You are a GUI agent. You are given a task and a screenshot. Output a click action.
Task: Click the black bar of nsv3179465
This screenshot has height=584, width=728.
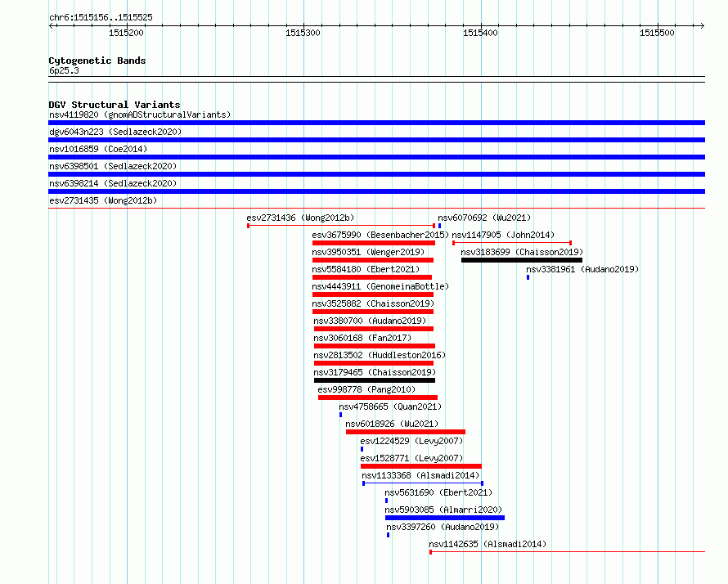pyautogui.click(x=375, y=380)
